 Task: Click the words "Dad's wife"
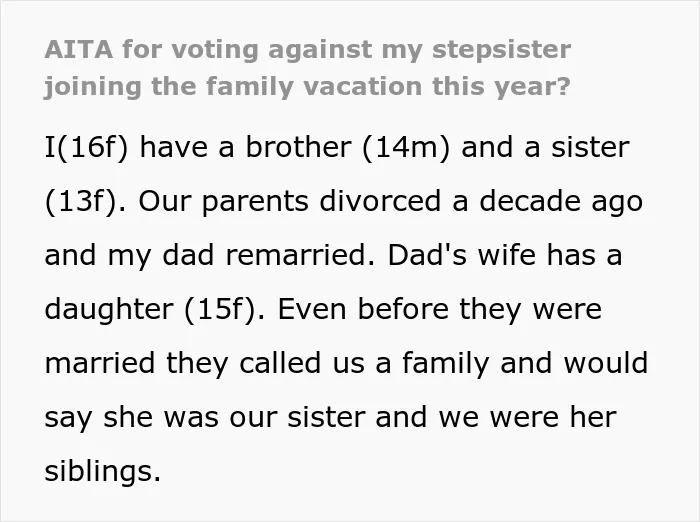point(462,255)
